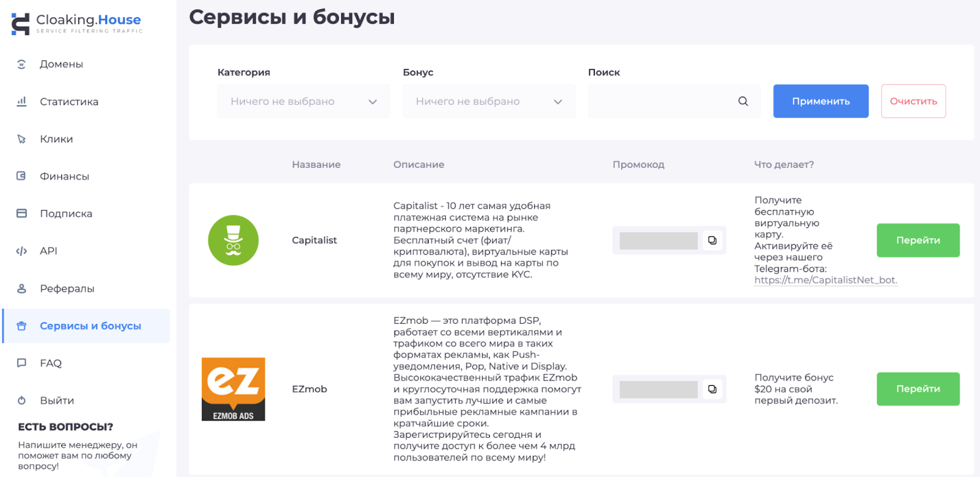Click the Промокод column header
The image size is (980, 477).
click(x=638, y=164)
